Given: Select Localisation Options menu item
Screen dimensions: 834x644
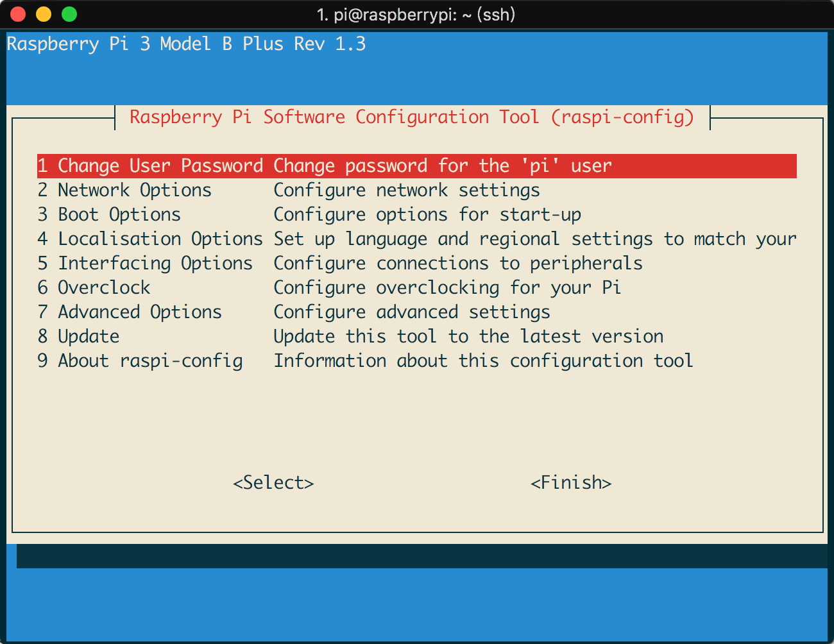Looking at the screenshot, I should coord(149,239).
